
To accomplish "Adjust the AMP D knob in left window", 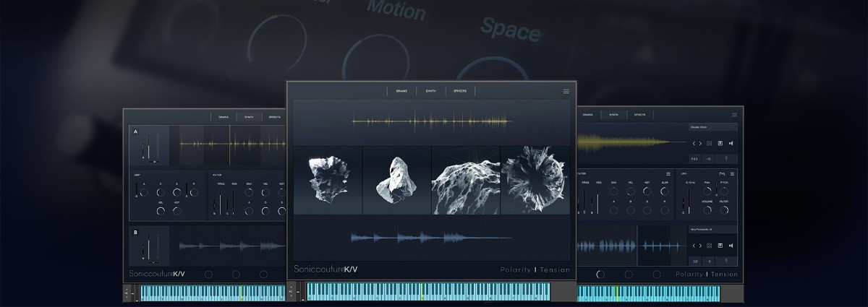I will [161, 192].
